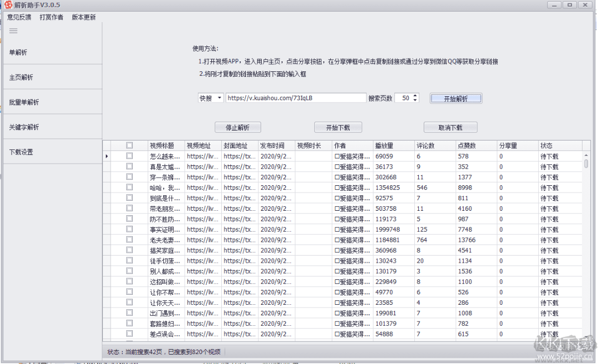Click the scrollbar up arrow in table
598x364 pixels.
(586, 156)
